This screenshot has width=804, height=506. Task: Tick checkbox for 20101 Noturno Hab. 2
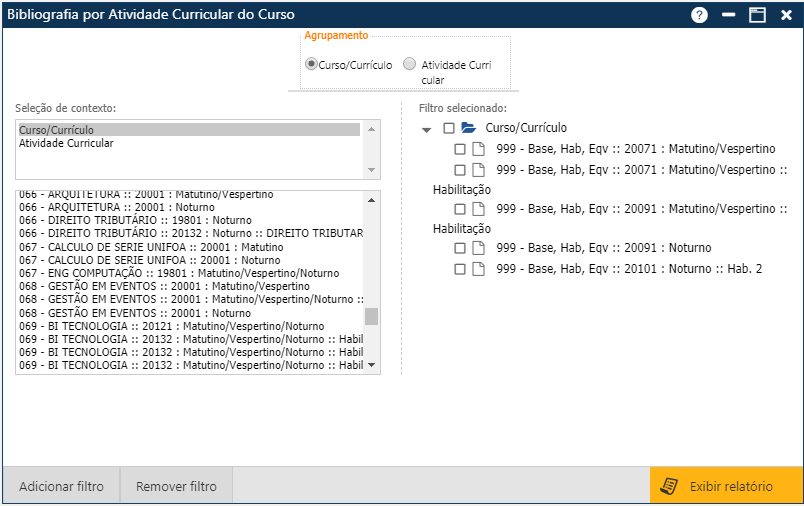pos(460,269)
